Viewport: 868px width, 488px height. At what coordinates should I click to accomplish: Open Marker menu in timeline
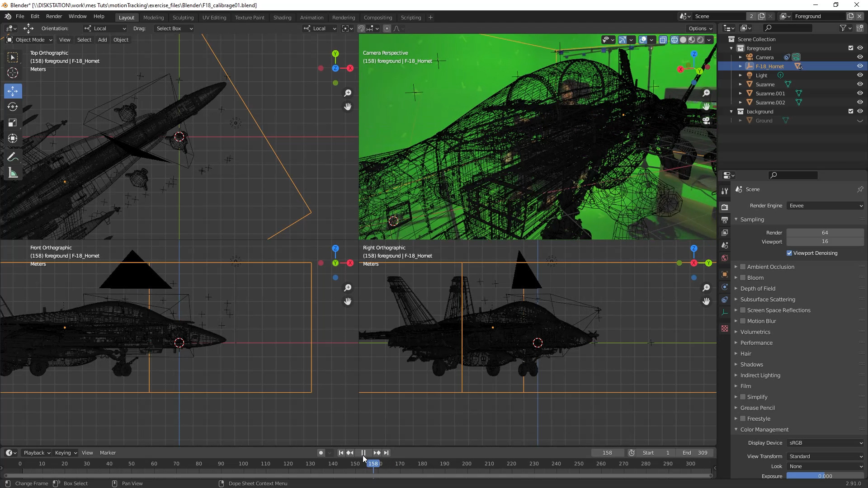[x=108, y=453]
